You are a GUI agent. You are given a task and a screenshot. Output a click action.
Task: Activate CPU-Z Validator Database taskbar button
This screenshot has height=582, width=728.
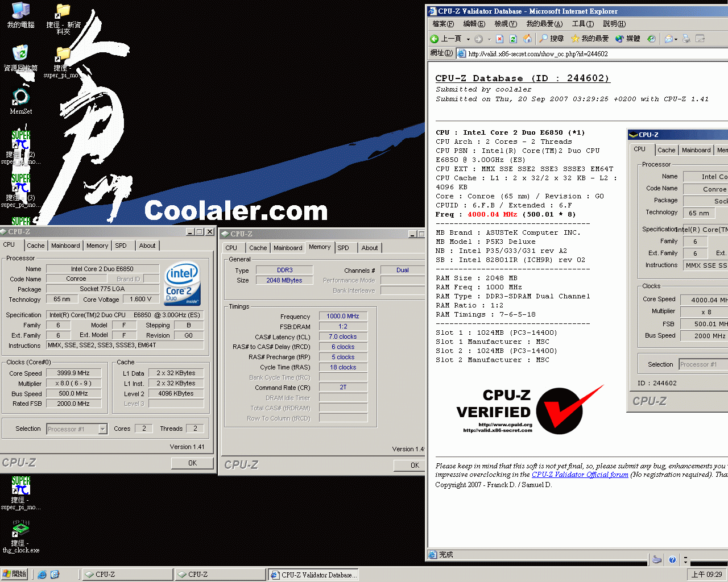click(313, 575)
